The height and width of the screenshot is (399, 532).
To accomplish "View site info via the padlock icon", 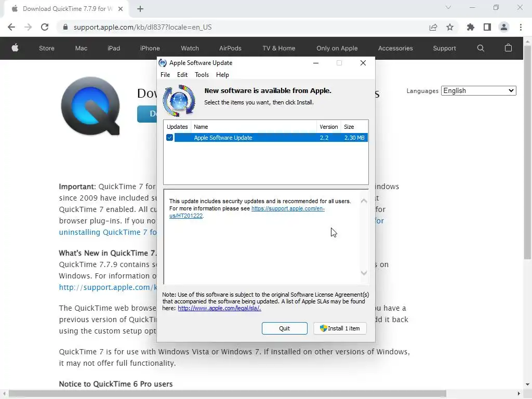I will 65,27.
